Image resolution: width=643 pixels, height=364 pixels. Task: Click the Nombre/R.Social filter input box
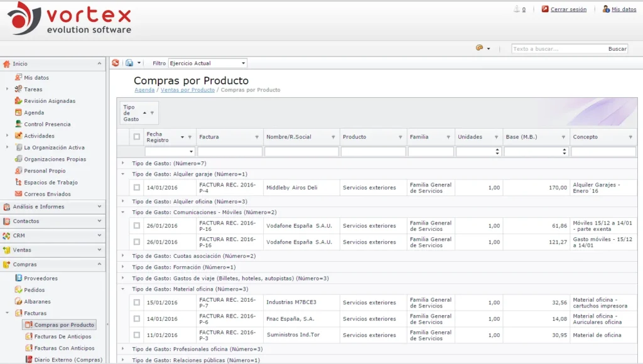coord(301,152)
